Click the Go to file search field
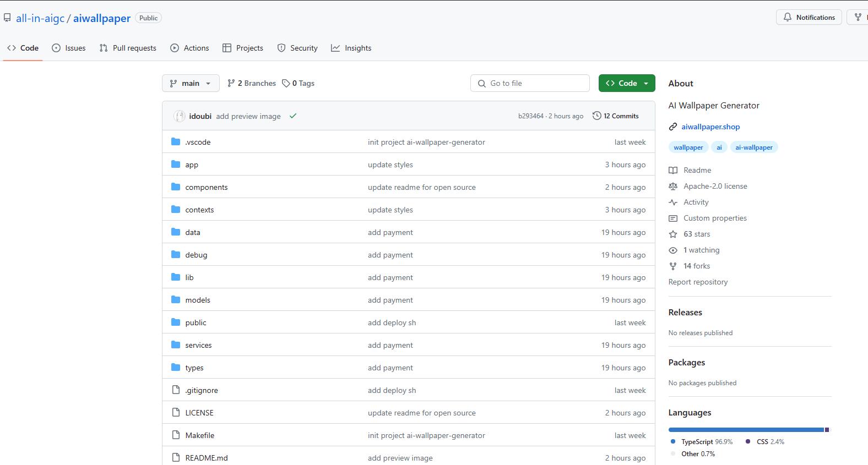868x465 pixels. click(x=530, y=83)
